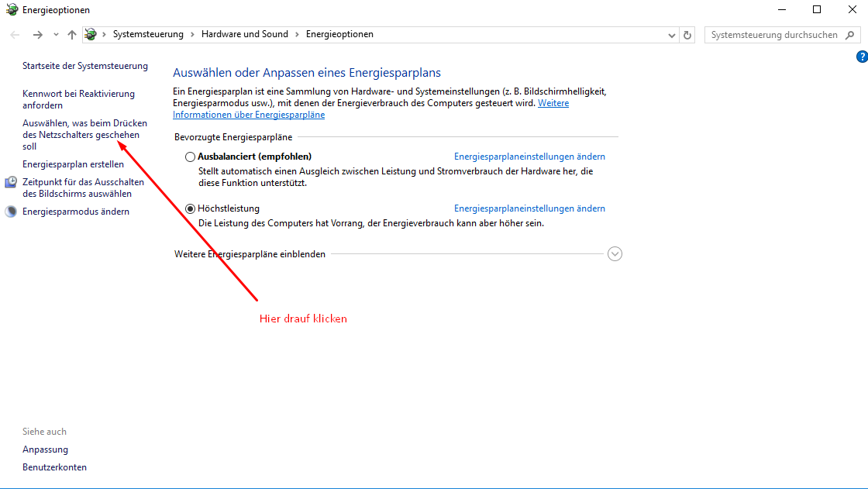Open the recent locations dropdown arrow

(x=56, y=35)
